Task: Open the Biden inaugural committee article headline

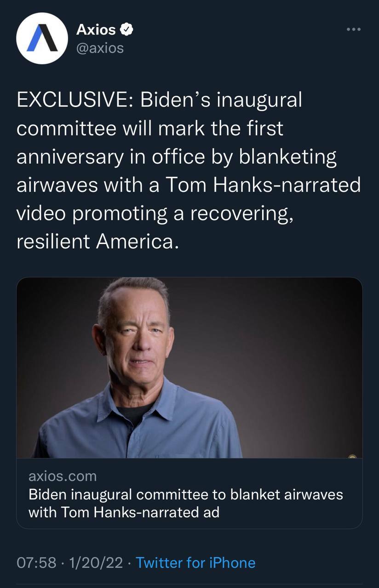Action: pyautogui.click(x=186, y=503)
